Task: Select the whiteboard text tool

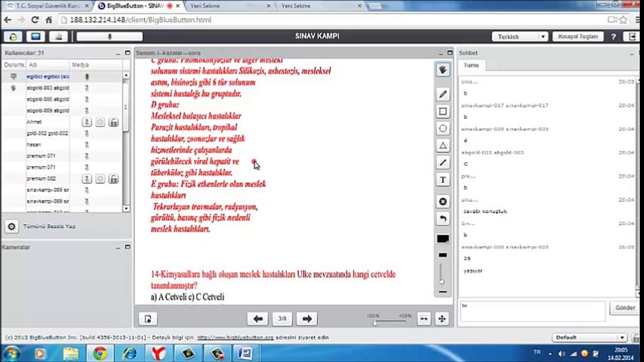Action: (x=442, y=179)
